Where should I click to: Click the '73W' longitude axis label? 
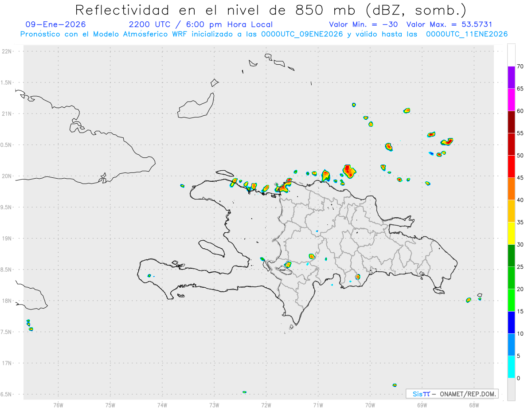(x=214, y=405)
